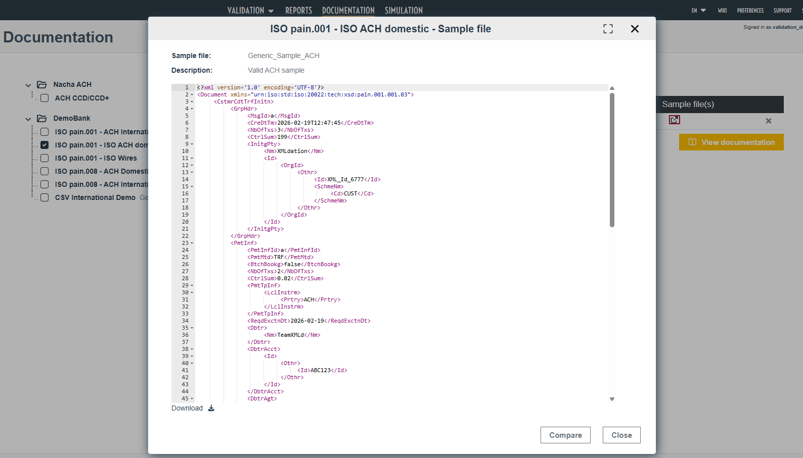Image resolution: width=803 pixels, height=458 pixels.
Task: Go to the Simulation menu item
Action: pyautogui.click(x=403, y=10)
